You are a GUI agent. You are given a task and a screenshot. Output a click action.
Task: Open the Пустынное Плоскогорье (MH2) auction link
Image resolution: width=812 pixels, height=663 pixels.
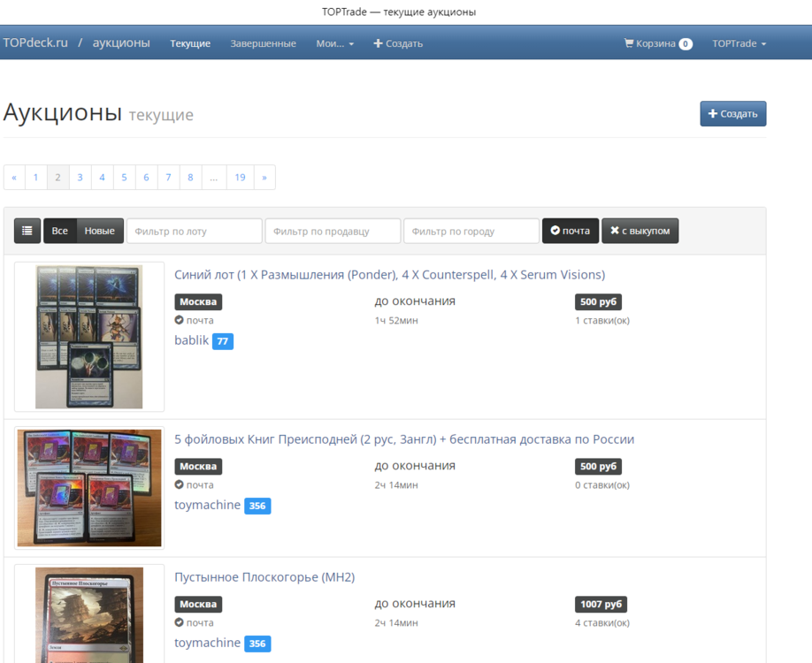[x=264, y=577]
